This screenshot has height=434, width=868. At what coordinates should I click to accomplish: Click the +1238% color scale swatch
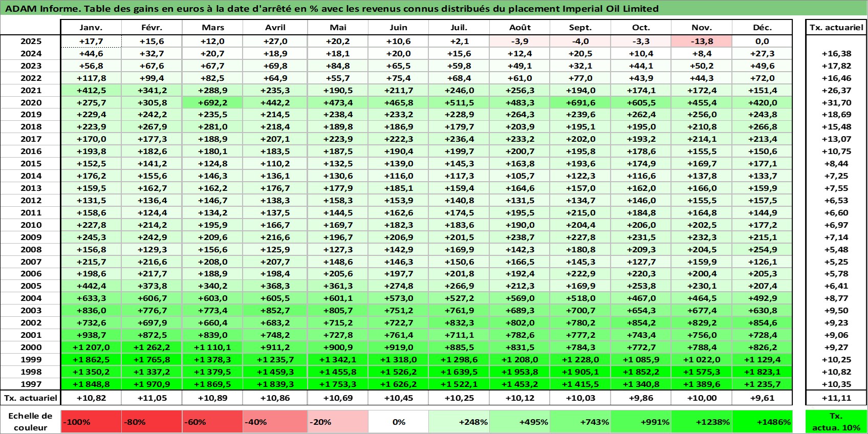(x=702, y=422)
